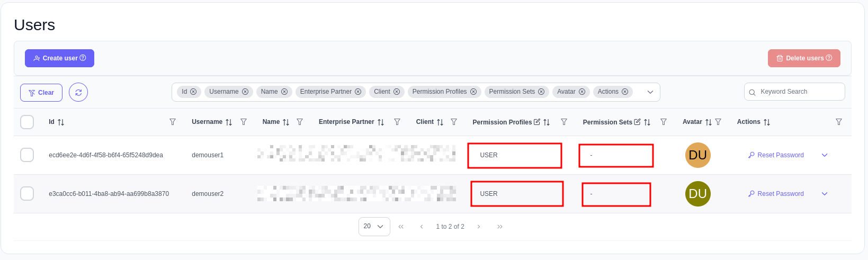Click the refresh table icon button

pos(78,92)
